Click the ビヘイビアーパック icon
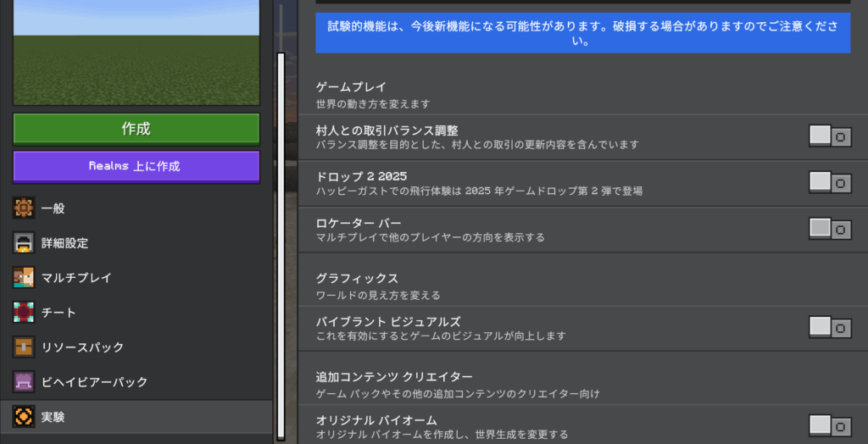 coord(24,382)
